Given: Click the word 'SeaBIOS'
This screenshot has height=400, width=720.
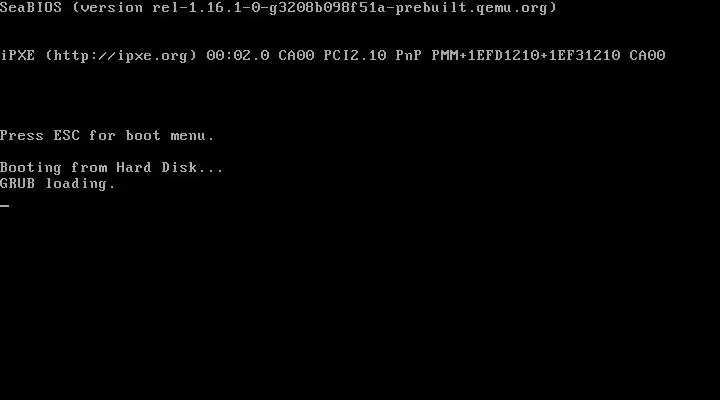Looking at the screenshot, I should [31, 8].
